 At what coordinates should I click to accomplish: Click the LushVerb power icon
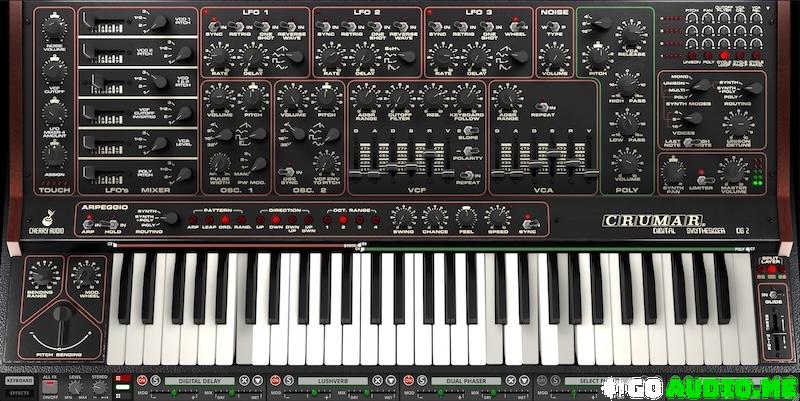(282, 381)
